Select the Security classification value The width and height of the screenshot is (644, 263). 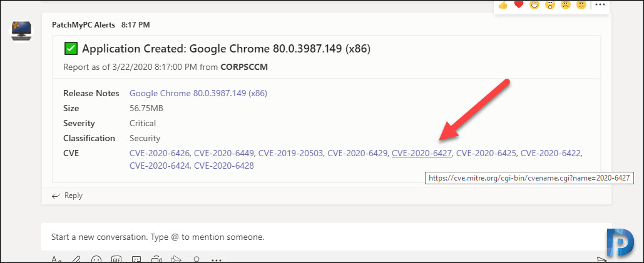point(145,139)
